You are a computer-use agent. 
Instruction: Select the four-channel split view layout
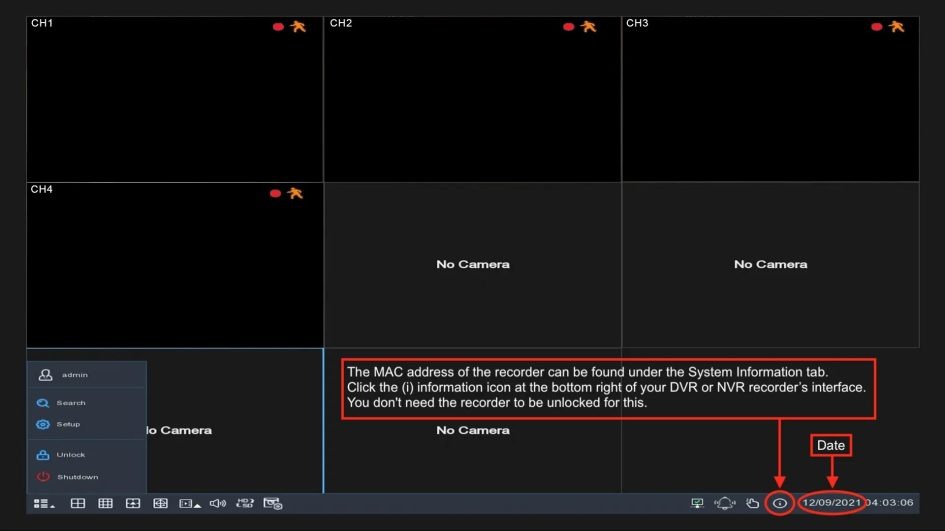pyautogui.click(x=77, y=503)
